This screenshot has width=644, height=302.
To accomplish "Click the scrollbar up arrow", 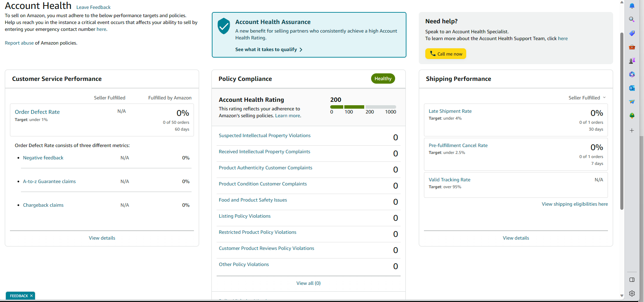I will tap(622, 2).
